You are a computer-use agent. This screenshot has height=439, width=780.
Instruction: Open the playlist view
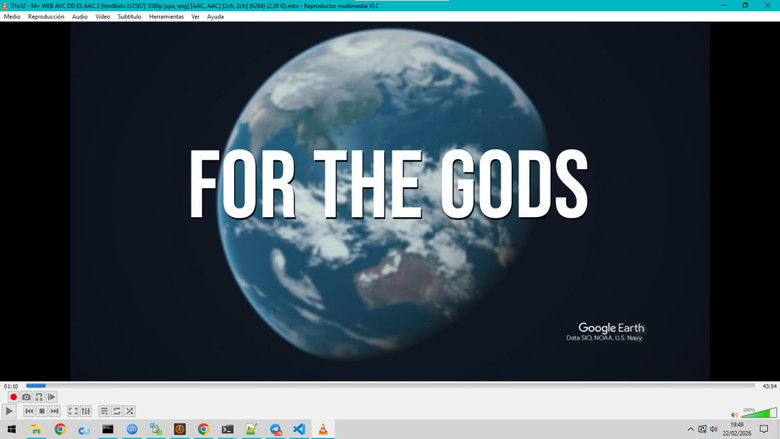click(104, 411)
